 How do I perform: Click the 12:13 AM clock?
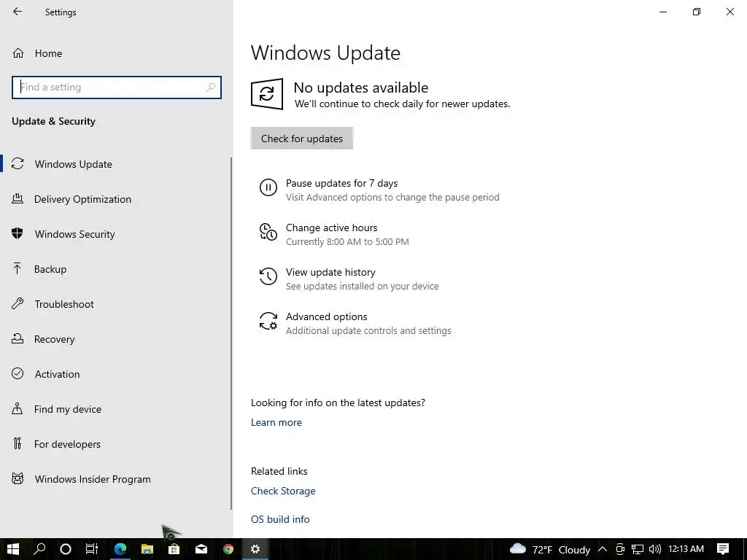(686, 548)
